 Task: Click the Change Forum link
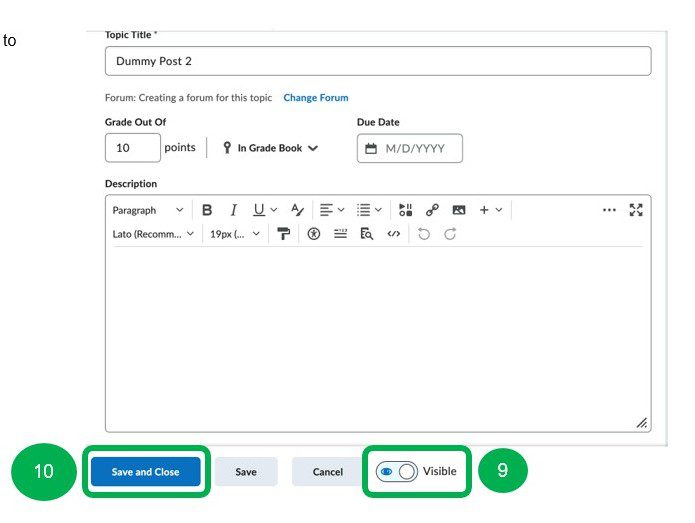316,98
